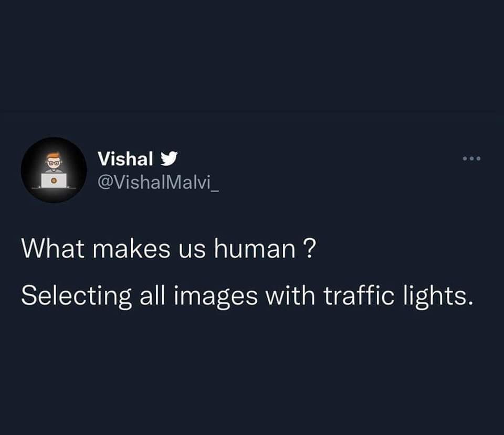Click the orange dot on the avatar laptop
The image size is (504, 435).
pyautogui.click(x=54, y=180)
